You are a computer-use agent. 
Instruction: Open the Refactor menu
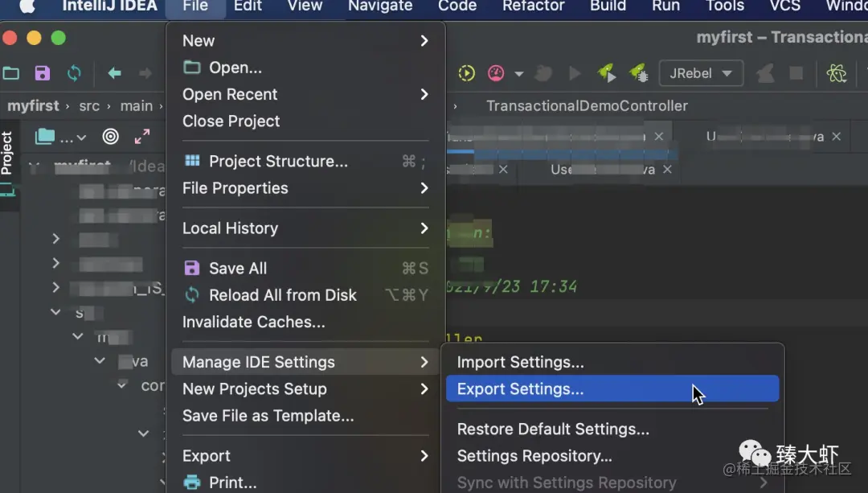pyautogui.click(x=534, y=6)
